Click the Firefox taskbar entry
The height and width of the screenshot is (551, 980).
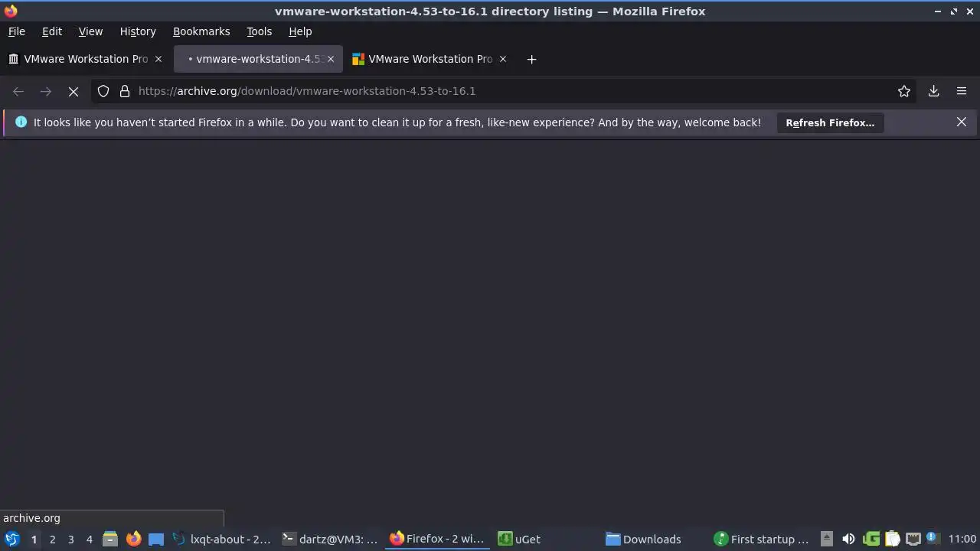pyautogui.click(x=438, y=539)
